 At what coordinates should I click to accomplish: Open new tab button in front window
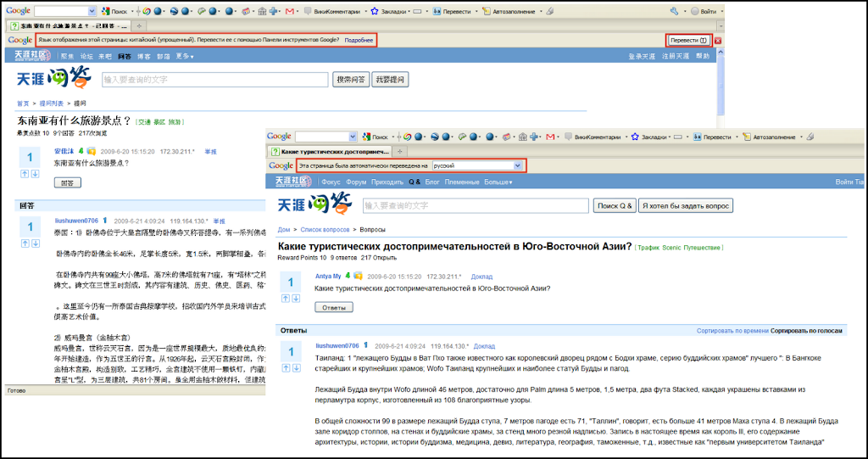click(399, 151)
